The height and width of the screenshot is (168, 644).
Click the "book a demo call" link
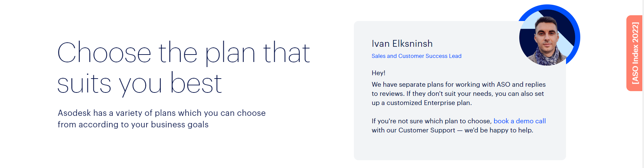coord(519,121)
